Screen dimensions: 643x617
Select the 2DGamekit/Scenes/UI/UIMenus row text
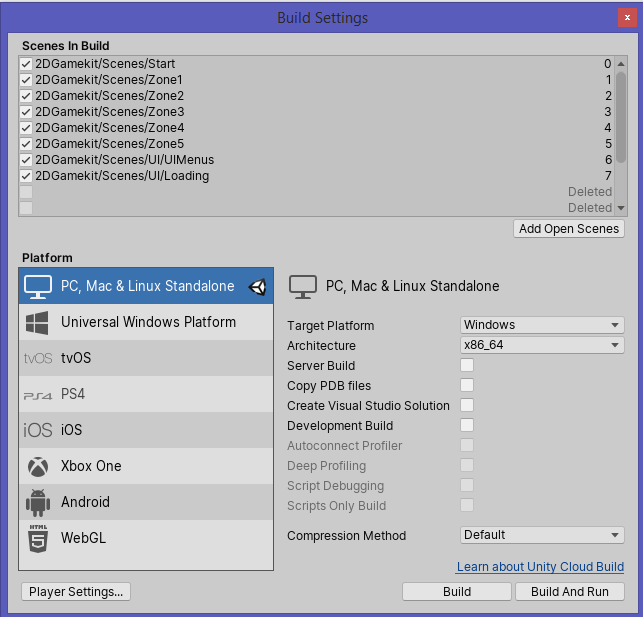pyautogui.click(x=125, y=160)
